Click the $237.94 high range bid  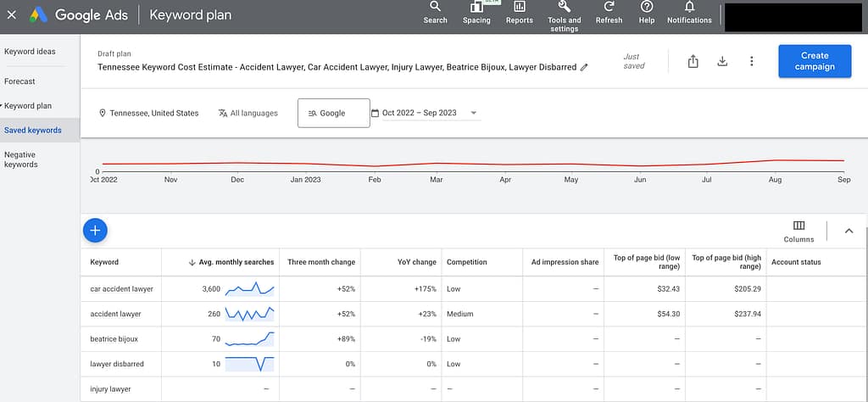point(748,314)
